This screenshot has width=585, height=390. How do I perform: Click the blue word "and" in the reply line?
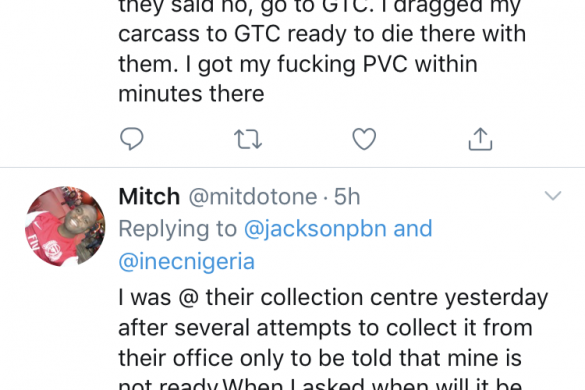(413, 228)
